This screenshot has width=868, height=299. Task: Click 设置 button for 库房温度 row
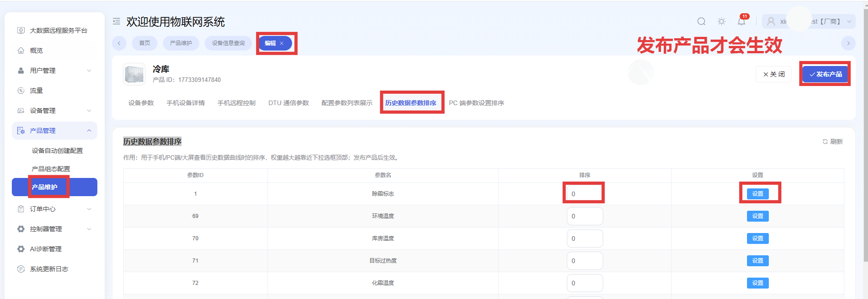pos(758,238)
